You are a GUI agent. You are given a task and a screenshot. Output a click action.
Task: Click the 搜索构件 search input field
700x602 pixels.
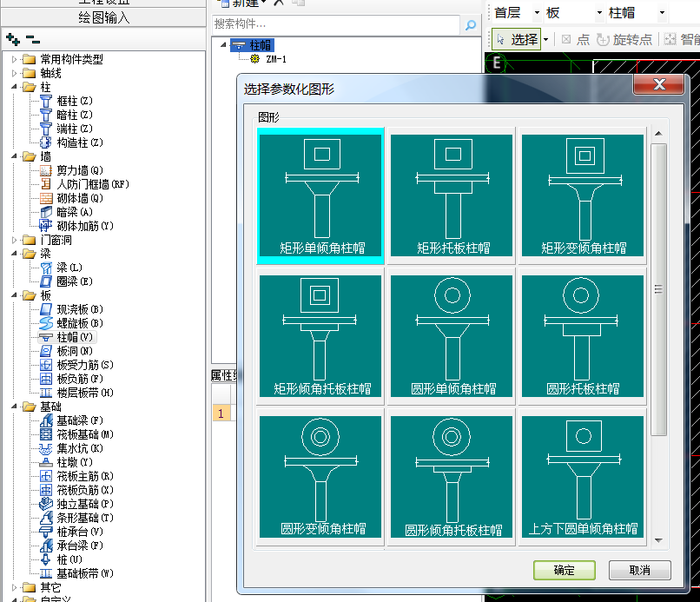[336, 24]
